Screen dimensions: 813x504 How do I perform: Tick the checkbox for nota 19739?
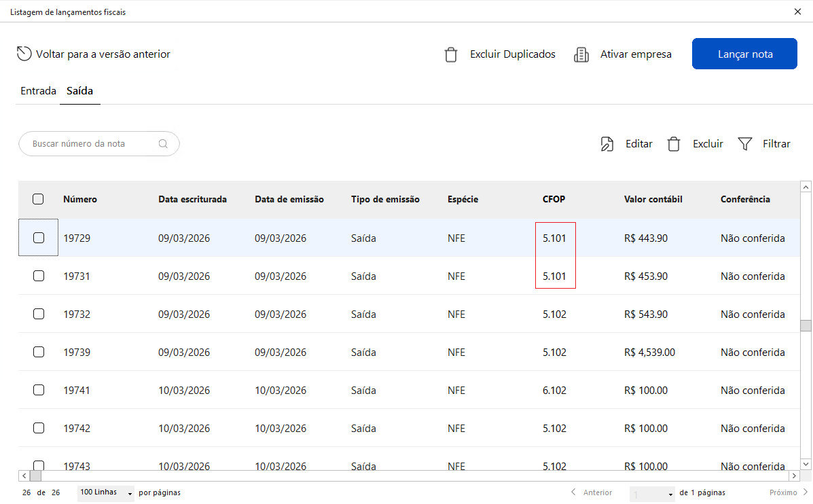38,352
